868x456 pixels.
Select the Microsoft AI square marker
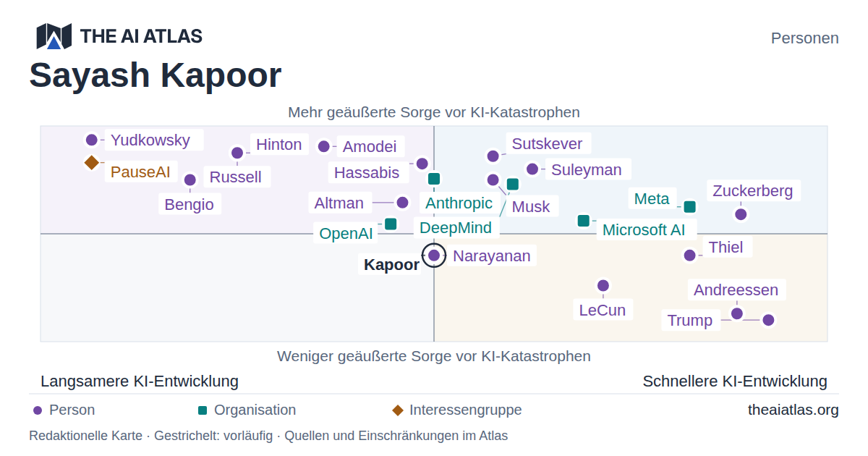584,221
